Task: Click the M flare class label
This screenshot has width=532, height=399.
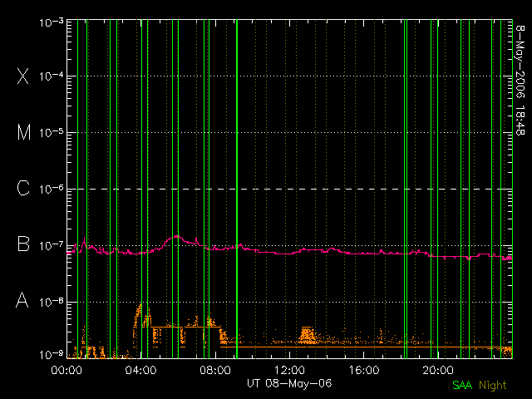Action: coord(24,132)
